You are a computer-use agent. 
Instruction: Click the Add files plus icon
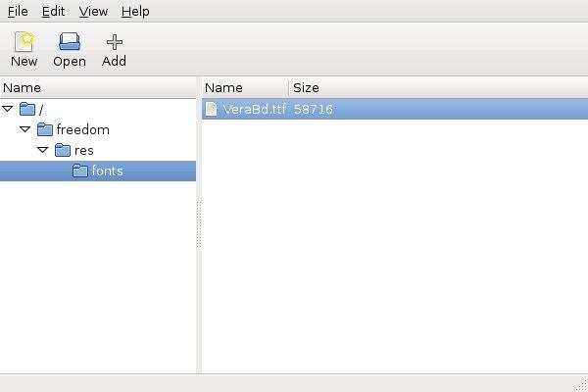tap(114, 42)
